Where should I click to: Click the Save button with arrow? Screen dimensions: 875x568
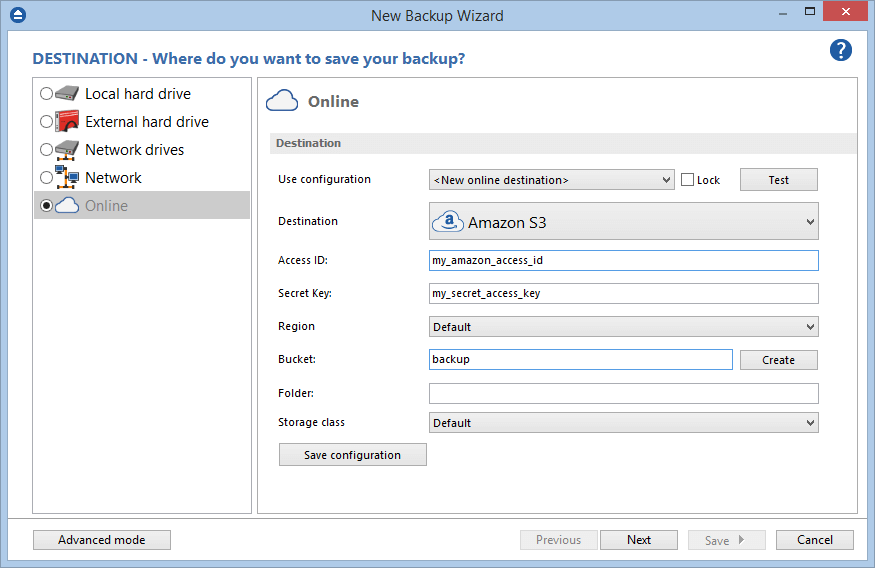pyautogui.click(x=727, y=540)
